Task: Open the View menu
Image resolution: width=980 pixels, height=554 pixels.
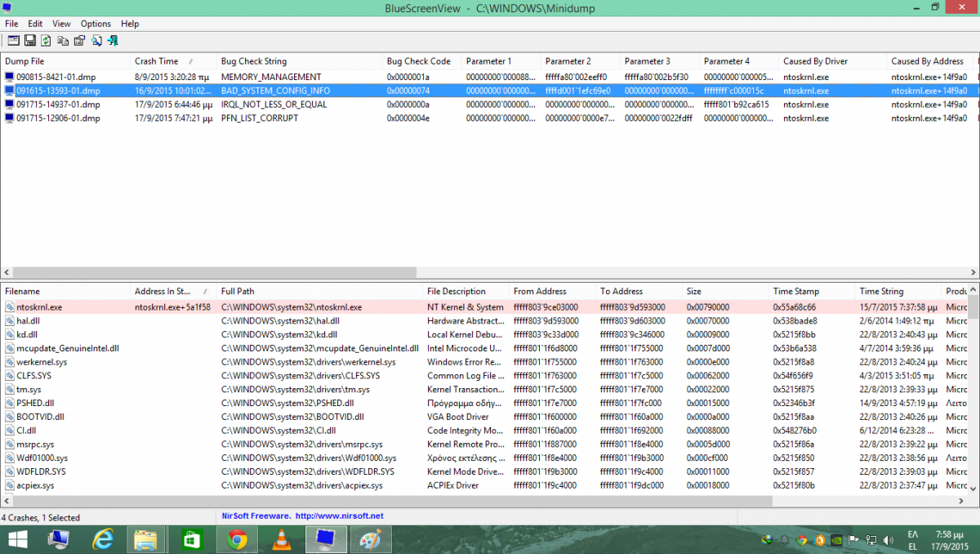Action: [x=61, y=24]
